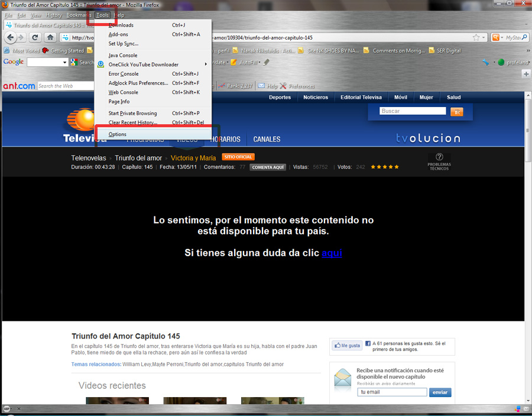
Task: Focus the tu email input field
Action: (392, 392)
